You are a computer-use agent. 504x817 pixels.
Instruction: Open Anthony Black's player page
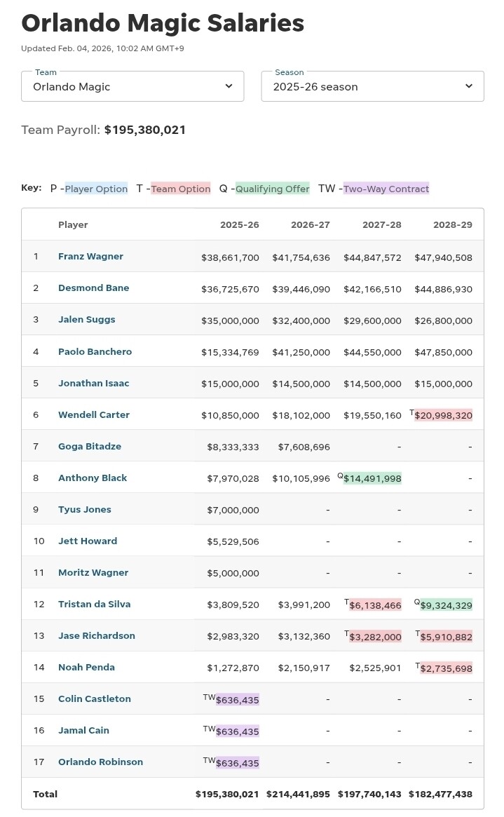(93, 478)
